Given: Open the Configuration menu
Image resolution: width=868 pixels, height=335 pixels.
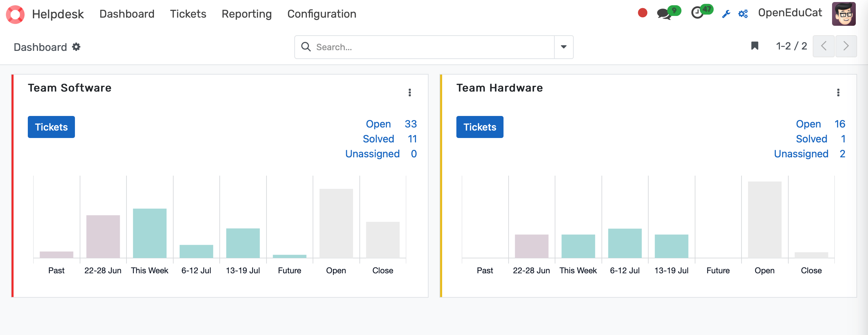Looking at the screenshot, I should 321,14.
